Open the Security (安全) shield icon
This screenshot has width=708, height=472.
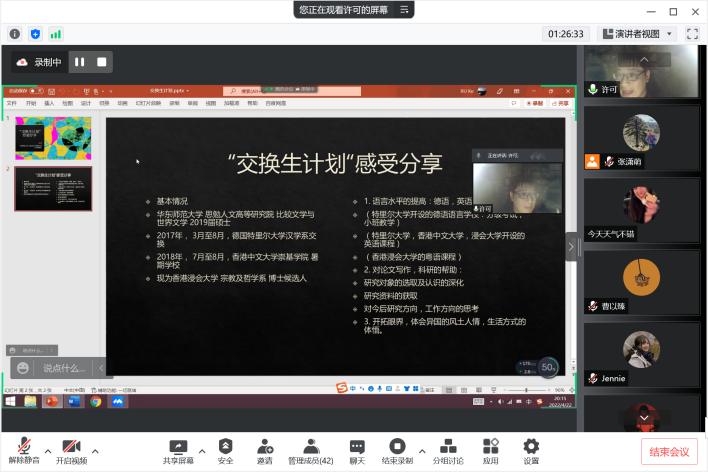point(226,447)
